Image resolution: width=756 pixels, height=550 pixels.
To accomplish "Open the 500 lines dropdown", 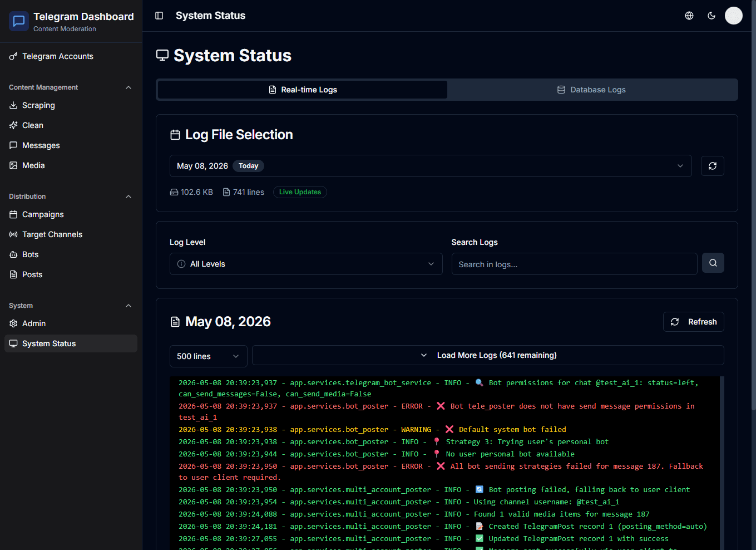I will click(208, 356).
